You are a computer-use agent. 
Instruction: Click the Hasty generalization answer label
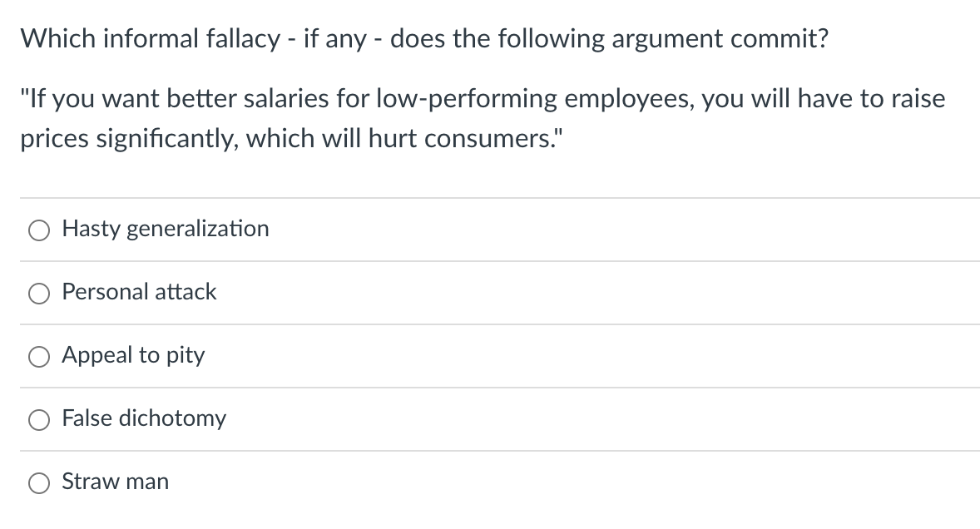[165, 230]
